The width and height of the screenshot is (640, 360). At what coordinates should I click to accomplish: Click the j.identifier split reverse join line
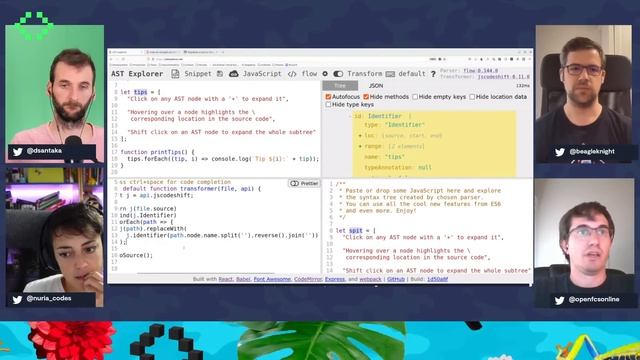[222, 236]
